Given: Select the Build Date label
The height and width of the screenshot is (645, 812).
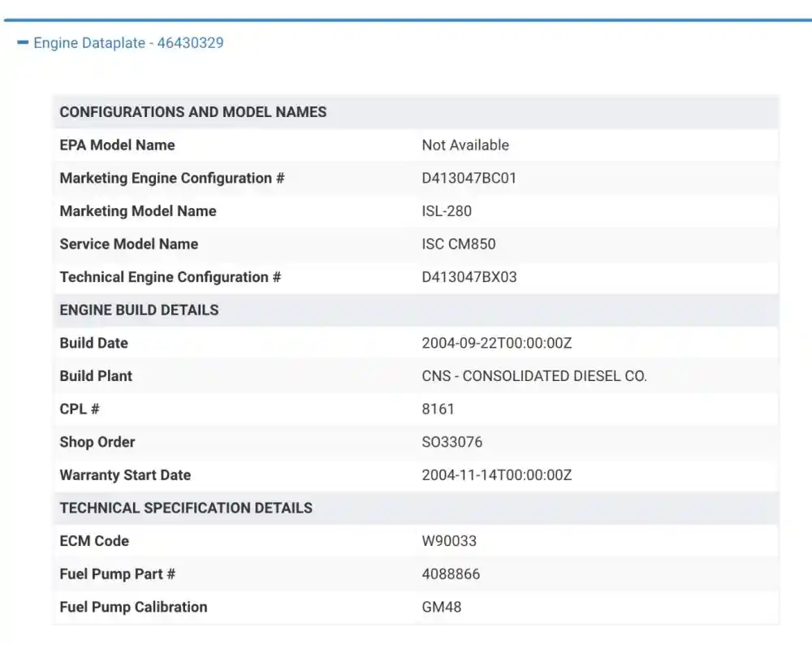Looking at the screenshot, I should 93,343.
